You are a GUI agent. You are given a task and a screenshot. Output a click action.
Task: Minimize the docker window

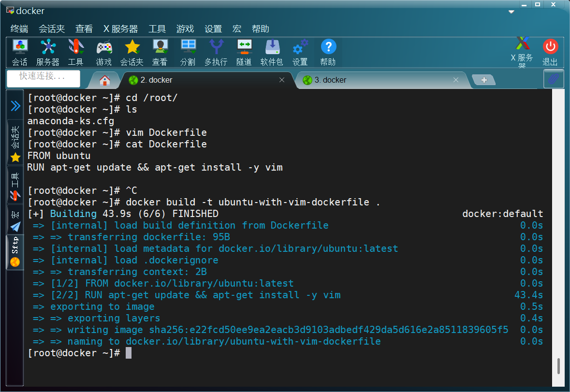point(524,5)
